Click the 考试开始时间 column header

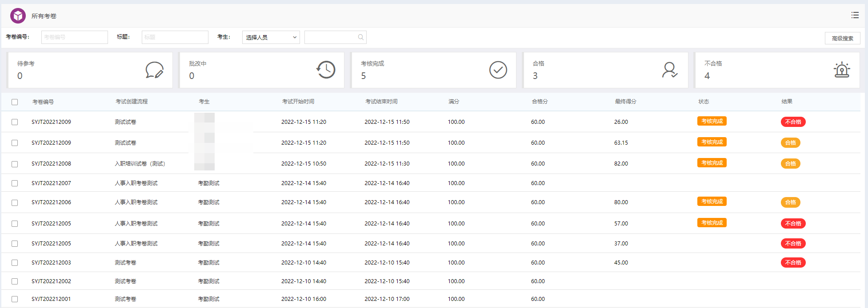click(298, 102)
